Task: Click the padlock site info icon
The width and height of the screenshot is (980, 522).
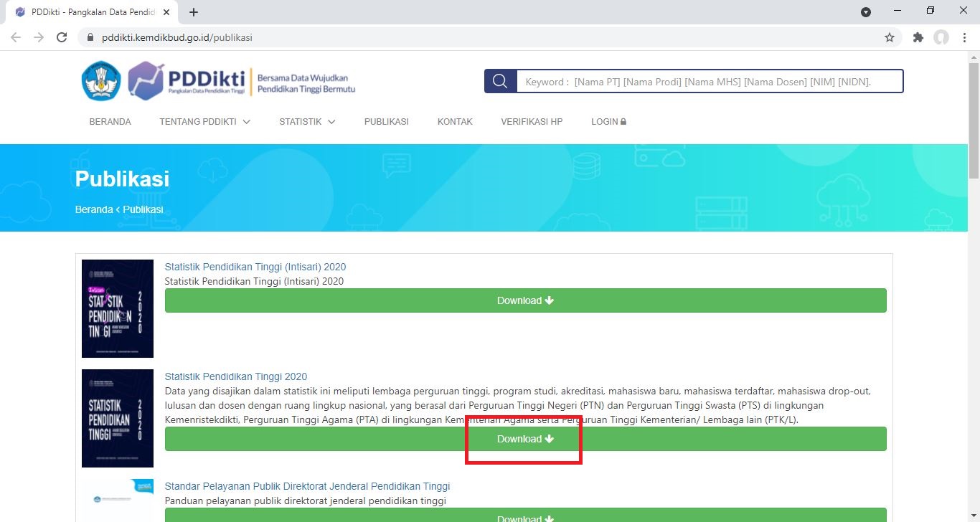Action: click(90, 37)
